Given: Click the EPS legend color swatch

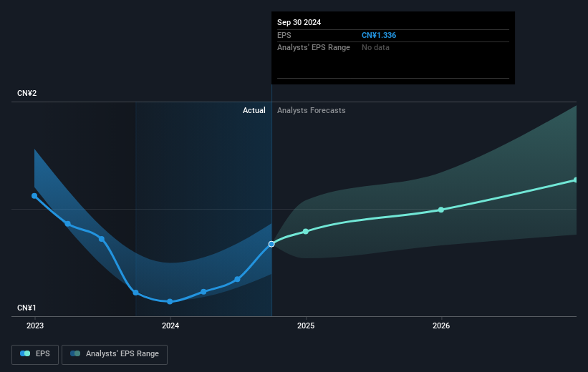Looking at the screenshot, I should tap(25, 353).
